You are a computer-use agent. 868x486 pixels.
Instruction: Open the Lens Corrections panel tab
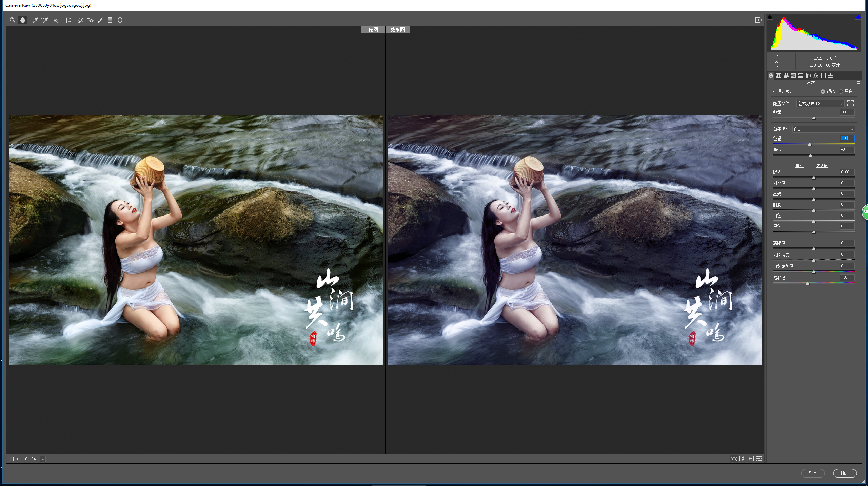click(x=808, y=76)
